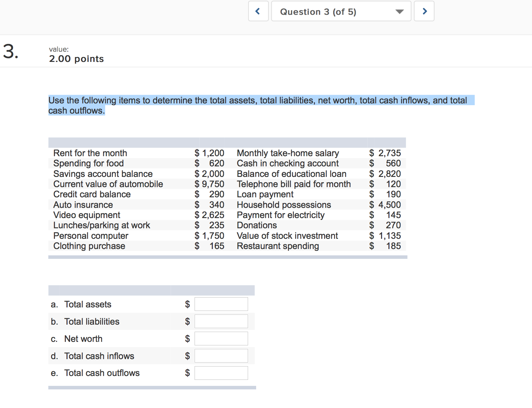This screenshot has width=532, height=408.
Task: Select the 'Balance of educational loan' item
Action: click(x=291, y=174)
